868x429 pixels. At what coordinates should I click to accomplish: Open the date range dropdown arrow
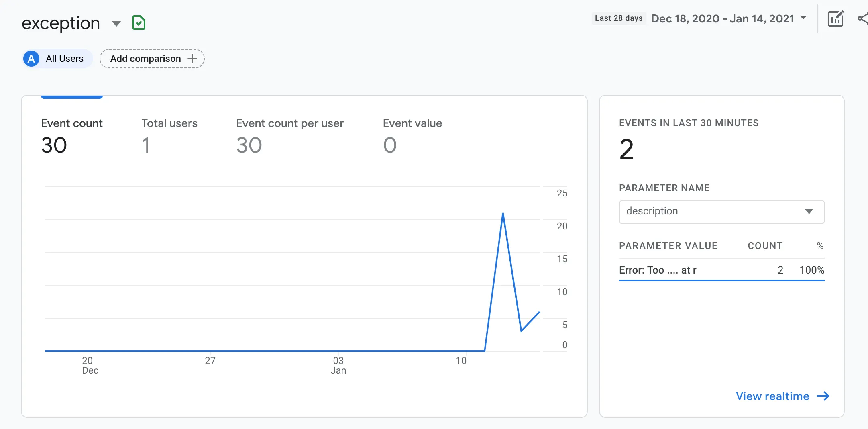pos(803,18)
